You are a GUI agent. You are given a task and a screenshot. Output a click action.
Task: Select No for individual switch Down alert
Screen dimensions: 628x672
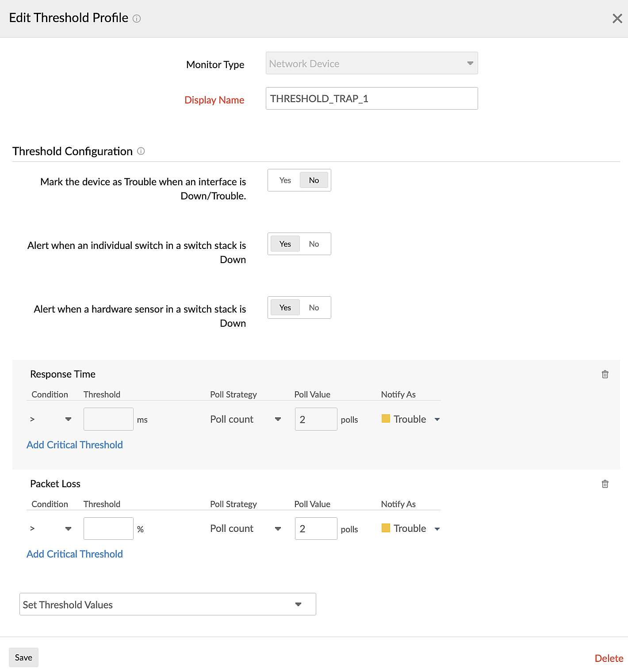(314, 244)
